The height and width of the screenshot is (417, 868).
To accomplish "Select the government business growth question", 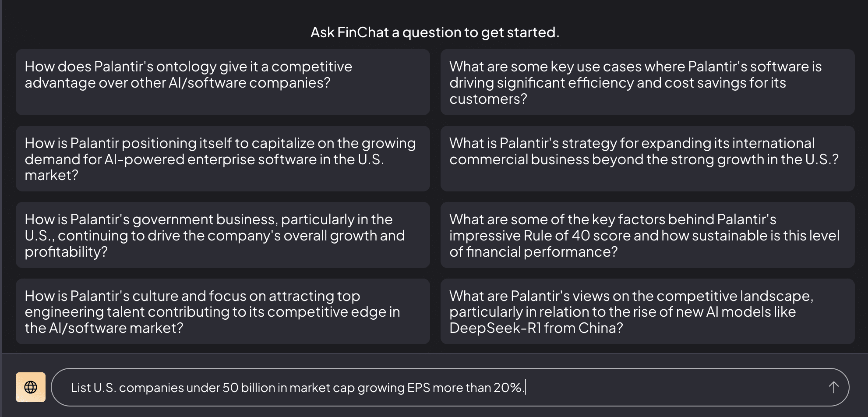I will 222,235.
